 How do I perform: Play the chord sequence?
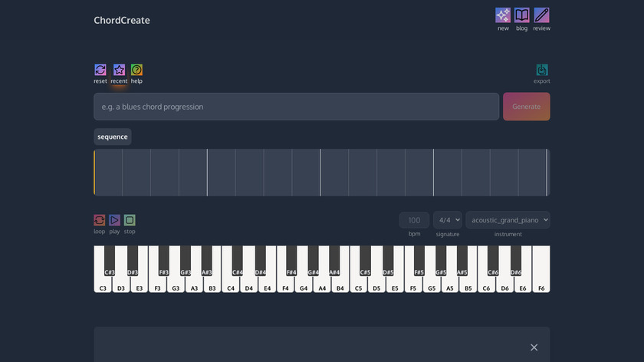(114, 220)
